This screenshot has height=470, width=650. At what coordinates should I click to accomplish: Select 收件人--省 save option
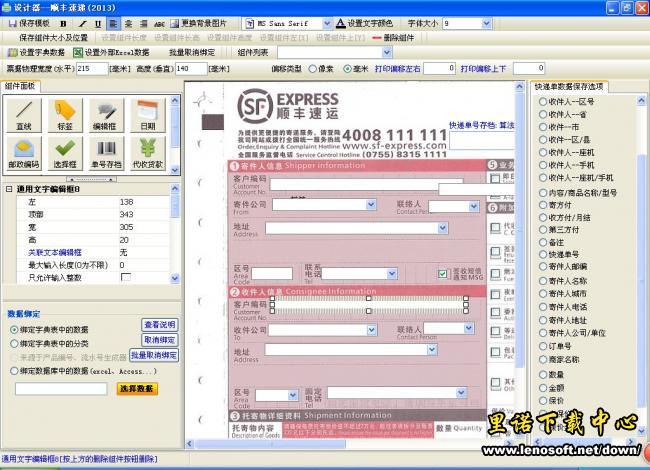pos(543,114)
